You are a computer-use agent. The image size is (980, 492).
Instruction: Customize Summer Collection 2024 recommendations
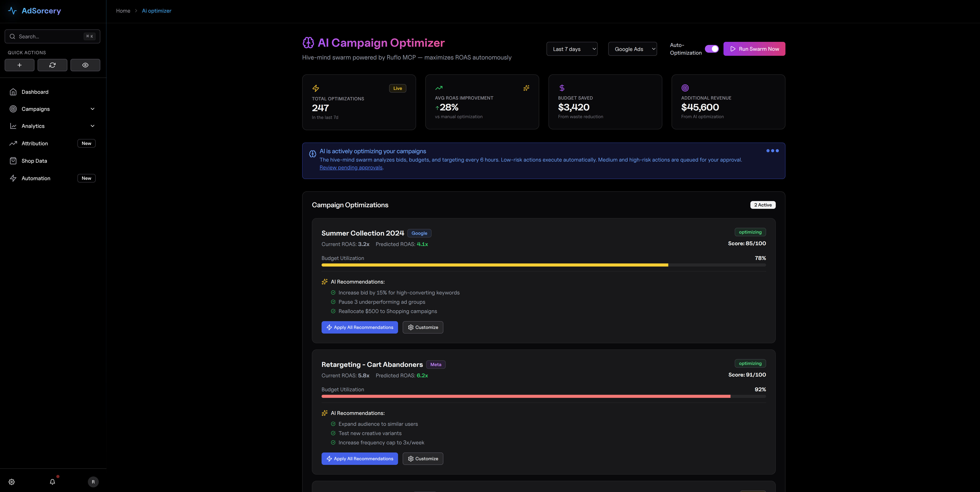423,327
